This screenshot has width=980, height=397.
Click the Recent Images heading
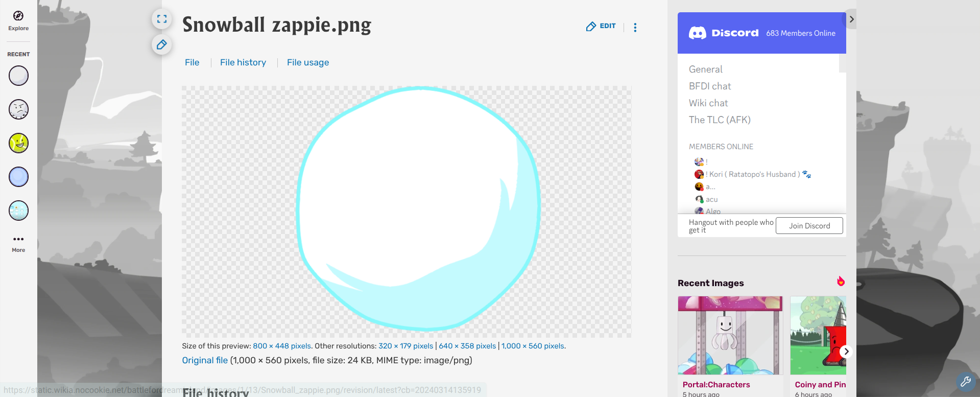coord(711,283)
